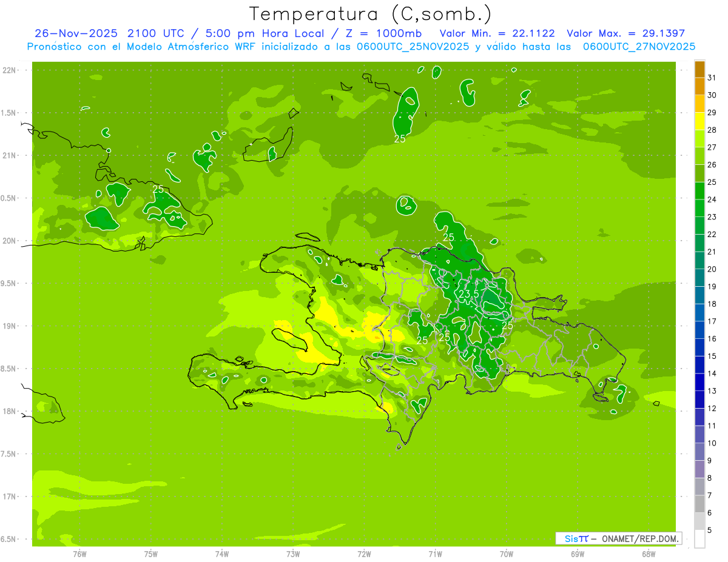728x562 pixels.
Task: Click the '19N' latitude axis label
Action: click(x=8, y=326)
